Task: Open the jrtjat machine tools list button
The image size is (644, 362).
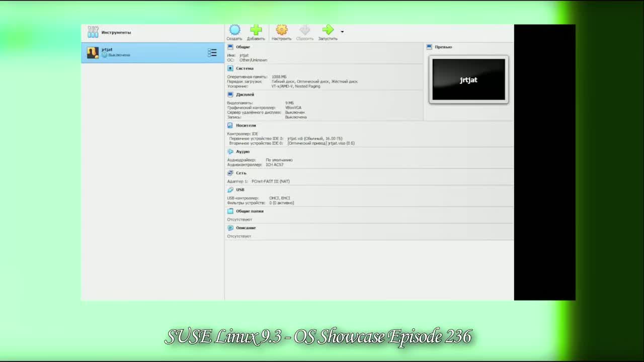Action: pos(212,52)
